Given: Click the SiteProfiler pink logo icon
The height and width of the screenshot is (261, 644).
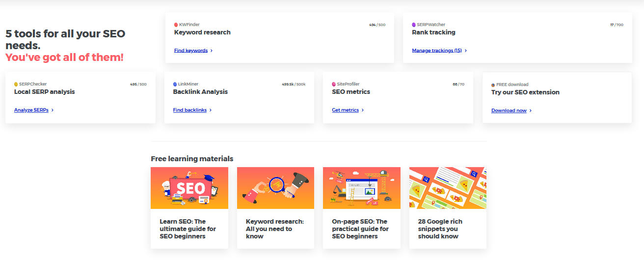Looking at the screenshot, I should pyautogui.click(x=334, y=85).
